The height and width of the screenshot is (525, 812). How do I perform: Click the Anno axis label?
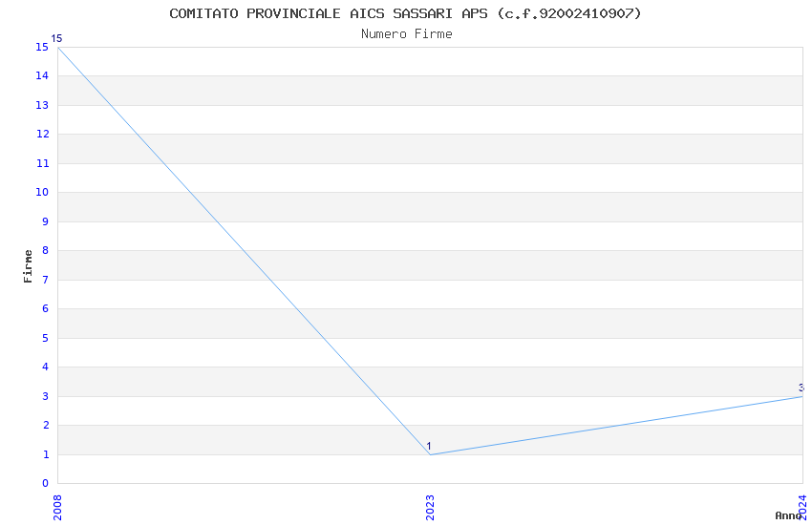pos(788,515)
